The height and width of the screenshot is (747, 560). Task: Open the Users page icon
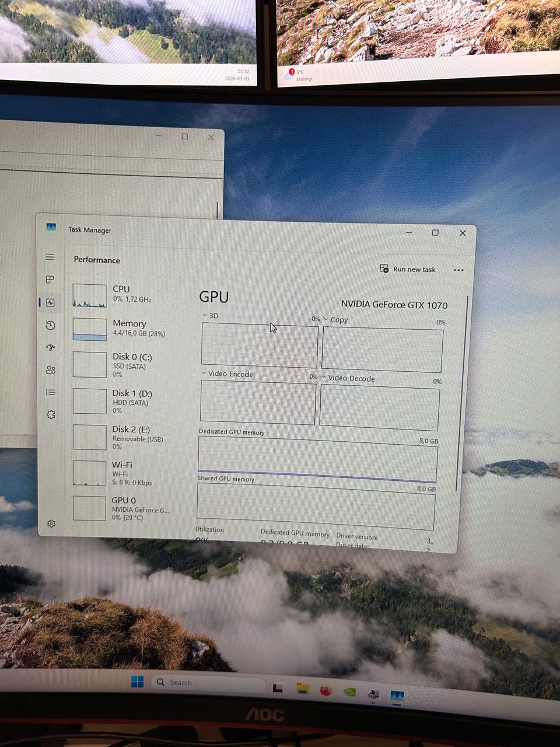(x=51, y=369)
